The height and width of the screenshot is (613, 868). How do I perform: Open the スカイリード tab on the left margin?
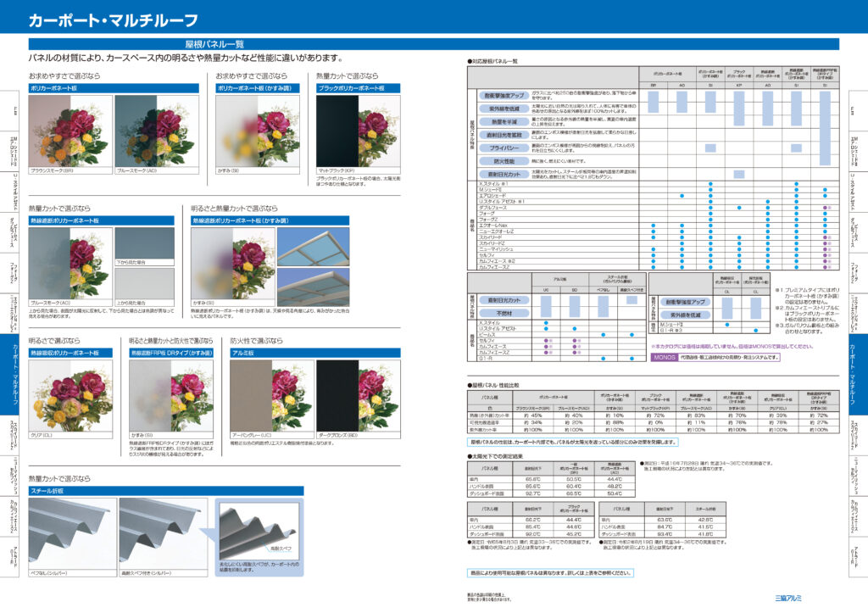(9, 435)
